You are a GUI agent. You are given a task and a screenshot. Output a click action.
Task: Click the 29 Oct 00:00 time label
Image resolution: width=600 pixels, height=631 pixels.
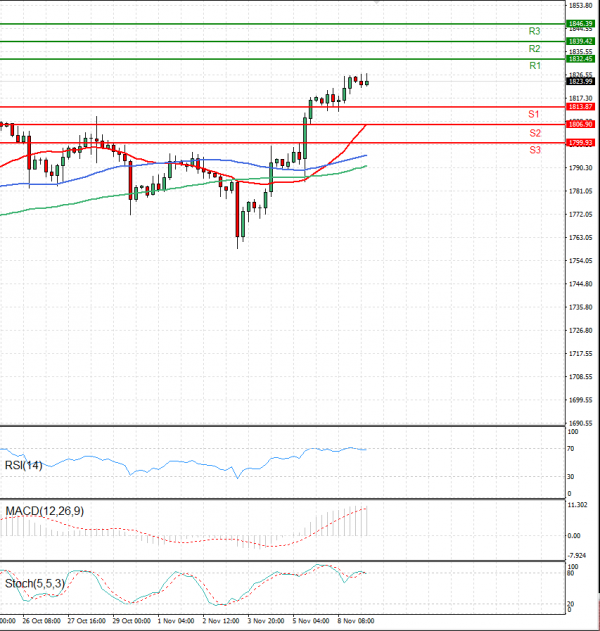[132, 621]
